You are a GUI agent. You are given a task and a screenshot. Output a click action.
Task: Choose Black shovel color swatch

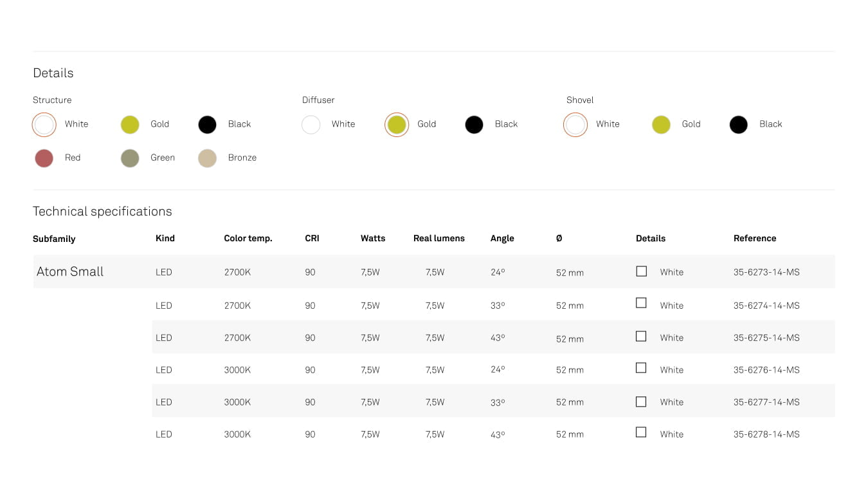tap(739, 125)
